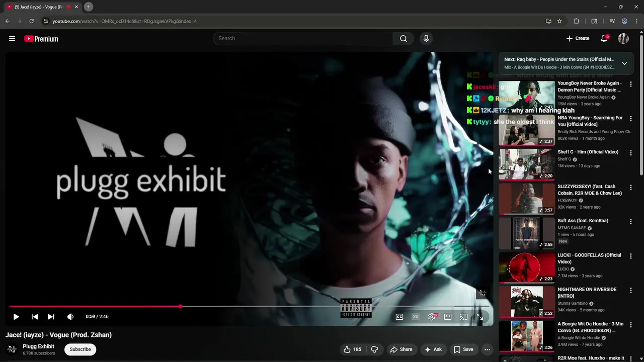Skip to the previous video

click(x=35, y=317)
